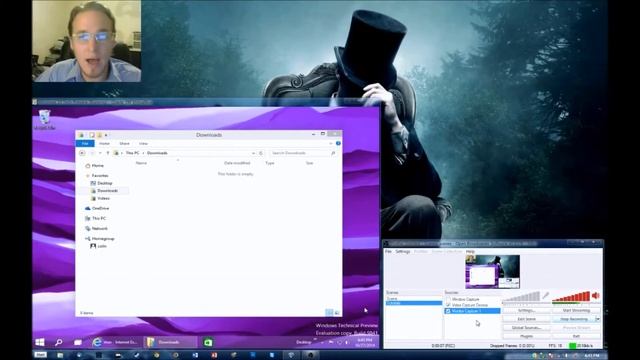Select the highlighted scene in Scenes list
The image size is (640, 360).
[x=413, y=303]
